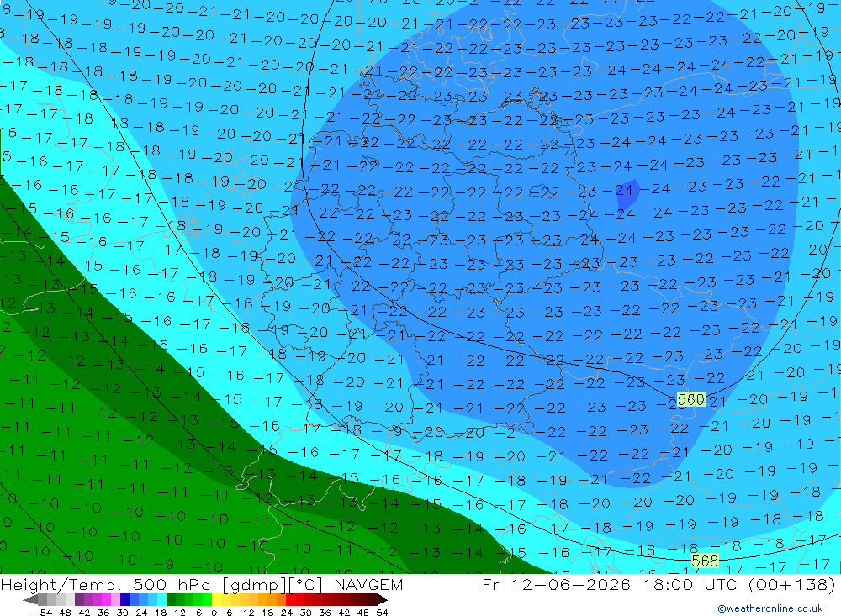Click the left gray arrow end of color scale
Screen dimensions: 841x616
tap(30, 599)
